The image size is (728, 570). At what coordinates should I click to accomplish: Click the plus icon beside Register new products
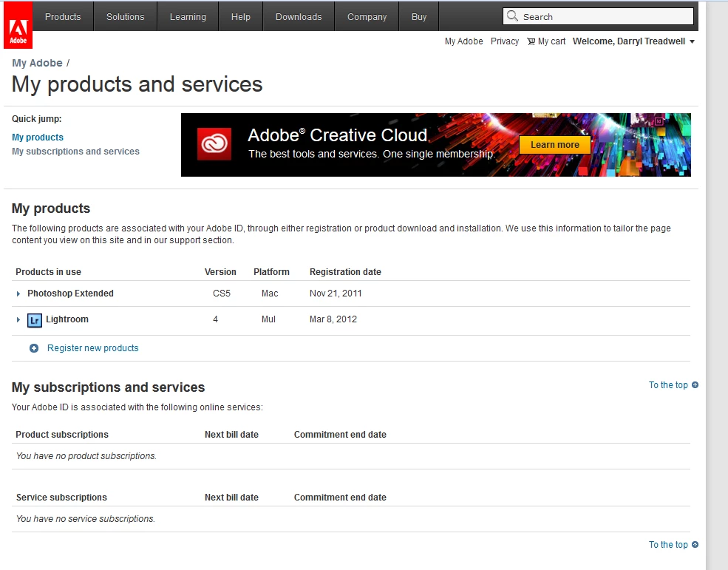point(34,348)
